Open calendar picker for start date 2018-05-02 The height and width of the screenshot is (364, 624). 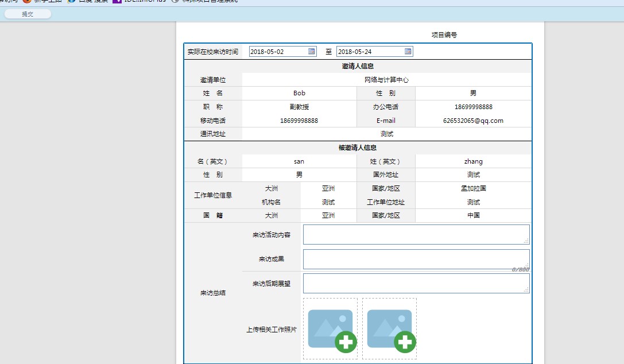[312, 52]
